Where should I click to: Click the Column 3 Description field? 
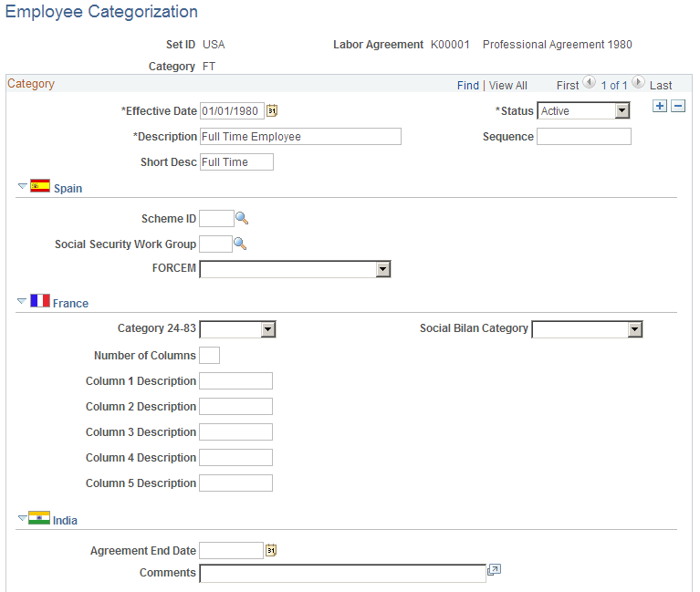coord(235,431)
